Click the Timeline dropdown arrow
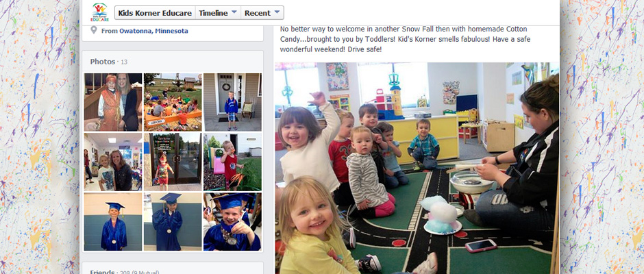 tap(234, 13)
